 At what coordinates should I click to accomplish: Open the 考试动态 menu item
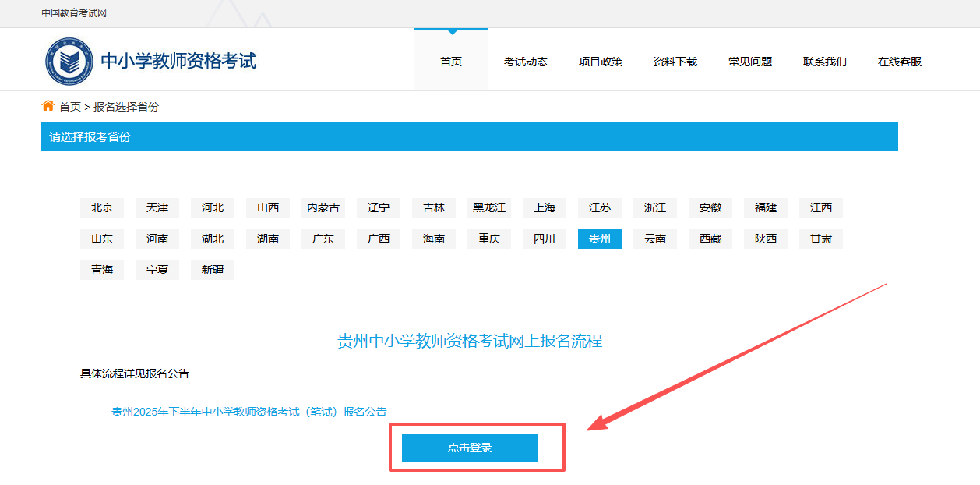pyautogui.click(x=526, y=62)
